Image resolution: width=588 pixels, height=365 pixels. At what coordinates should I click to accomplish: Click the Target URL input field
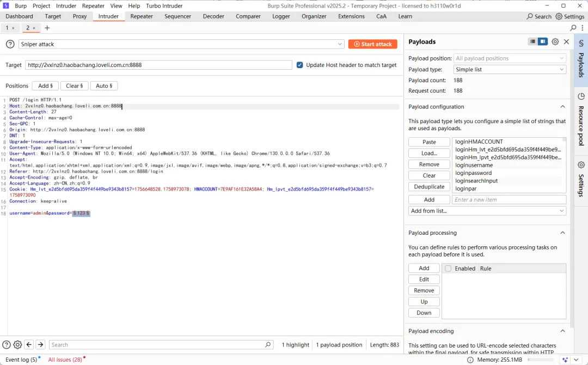[x=158, y=65]
